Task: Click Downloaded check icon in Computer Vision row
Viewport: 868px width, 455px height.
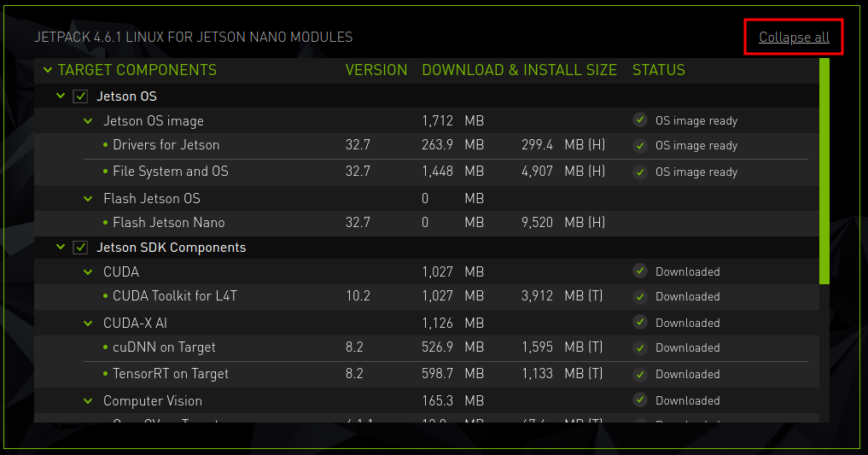Action: pos(640,400)
